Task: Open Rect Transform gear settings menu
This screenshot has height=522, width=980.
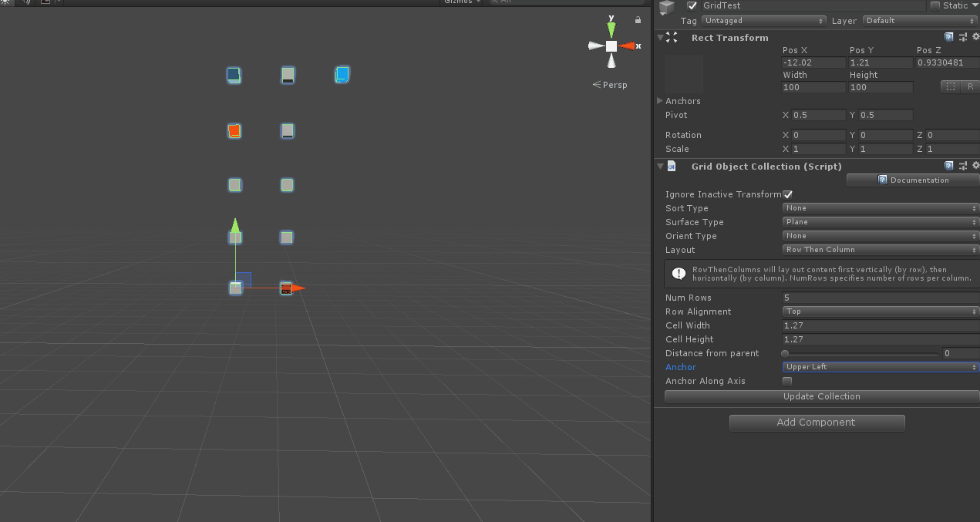Action: 975,37
